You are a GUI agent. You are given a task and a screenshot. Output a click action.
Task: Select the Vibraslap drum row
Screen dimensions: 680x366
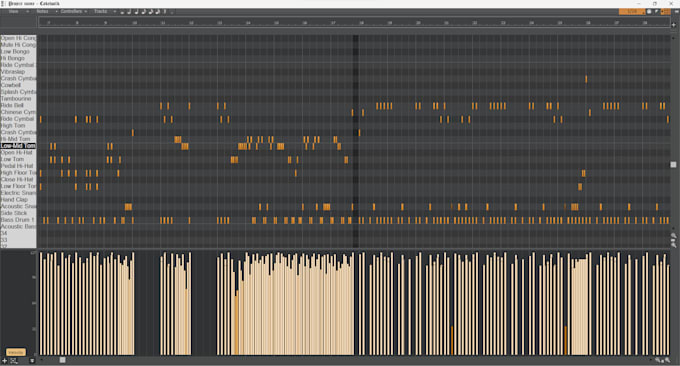point(18,72)
